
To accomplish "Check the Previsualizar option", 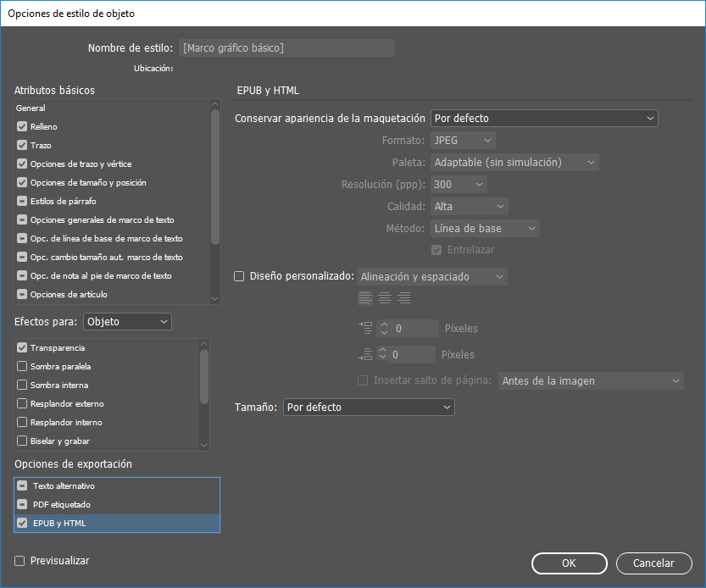I will 18,560.
